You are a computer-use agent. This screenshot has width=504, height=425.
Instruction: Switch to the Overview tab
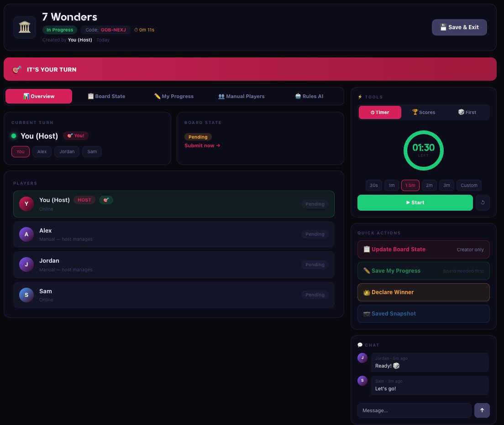point(39,96)
